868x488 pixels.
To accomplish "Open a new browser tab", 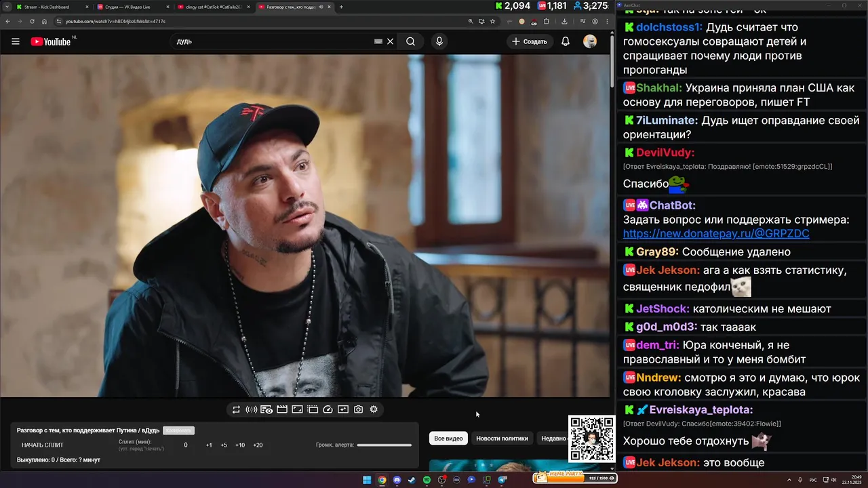I will [341, 7].
